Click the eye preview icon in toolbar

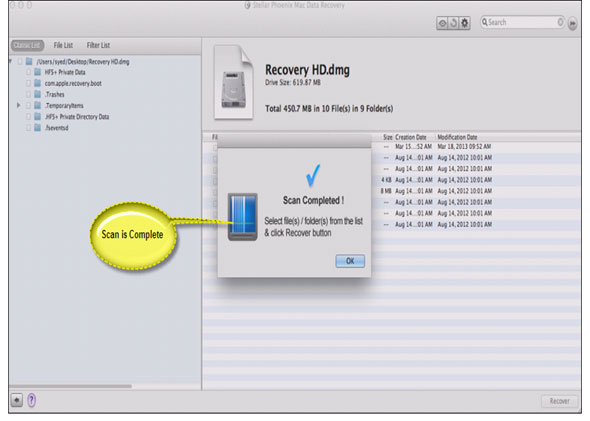[442, 23]
